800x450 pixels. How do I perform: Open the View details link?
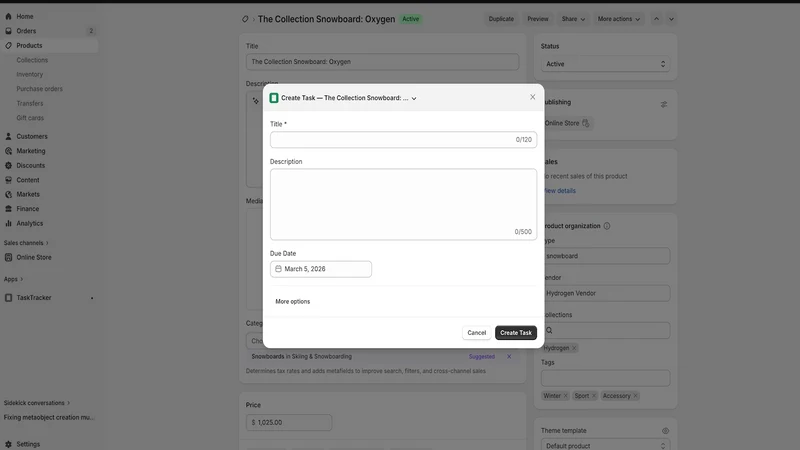(x=560, y=191)
